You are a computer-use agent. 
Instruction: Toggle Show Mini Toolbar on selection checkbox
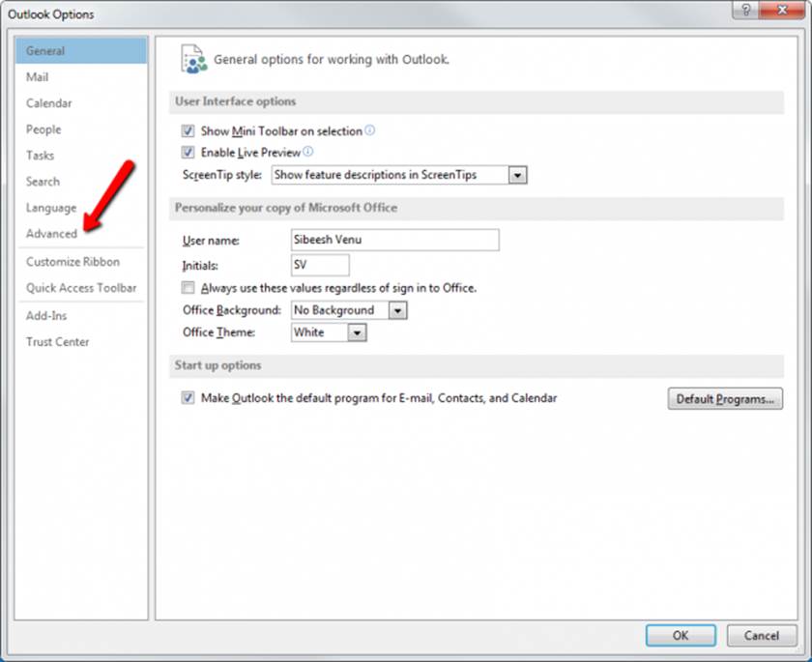click(188, 131)
